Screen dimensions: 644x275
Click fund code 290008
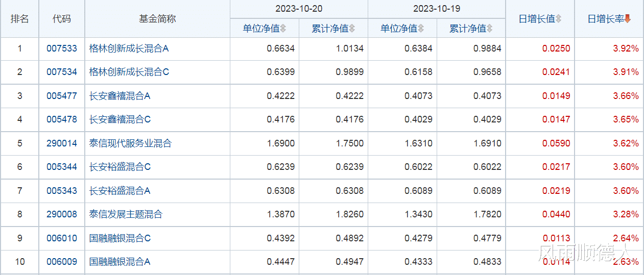click(62, 214)
